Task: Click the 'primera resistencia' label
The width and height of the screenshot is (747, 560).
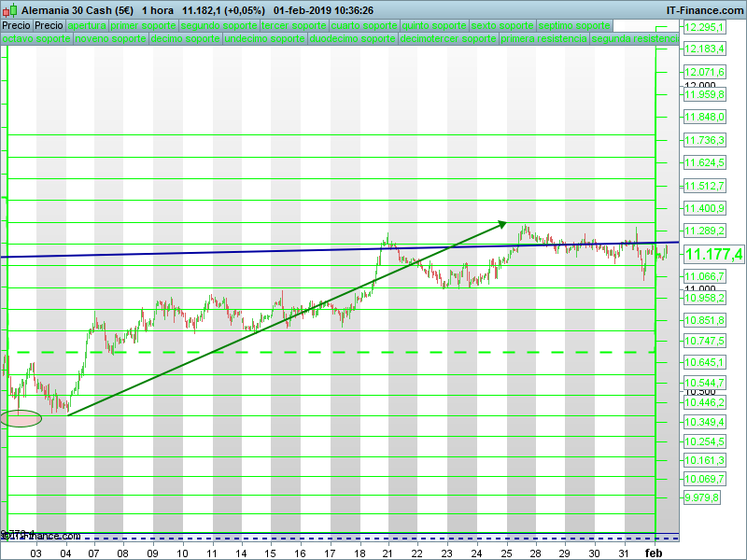Action: (x=543, y=40)
